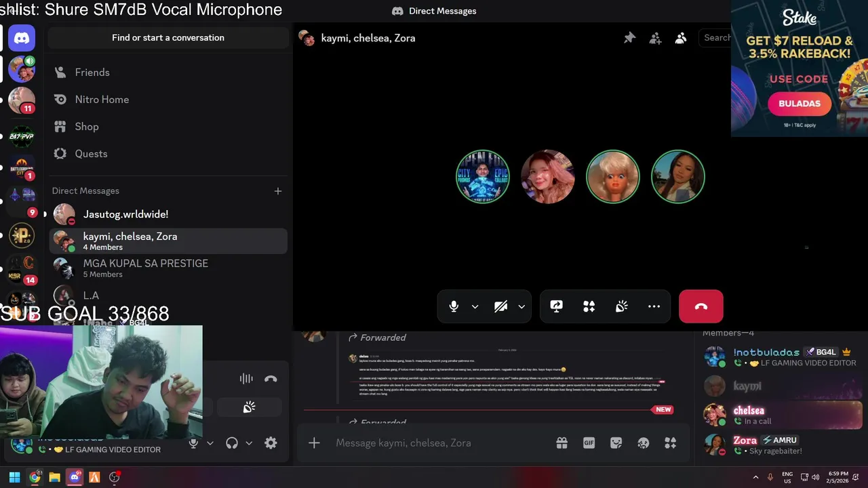
Task: Open GIF picker
Action: pyautogui.click(x=589, y=443)
